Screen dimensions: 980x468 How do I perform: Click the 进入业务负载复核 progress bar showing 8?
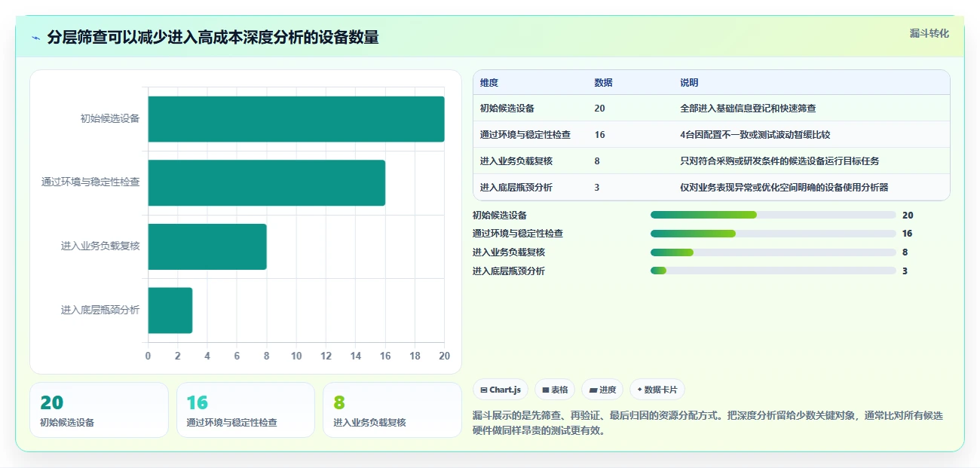pos(773,252)
